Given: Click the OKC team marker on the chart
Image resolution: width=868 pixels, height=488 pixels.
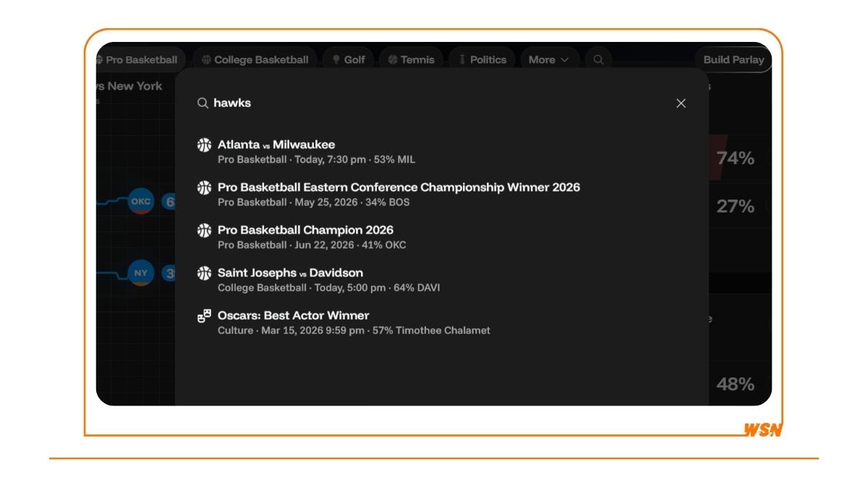Looking at the screenshot, I should 141,202.
